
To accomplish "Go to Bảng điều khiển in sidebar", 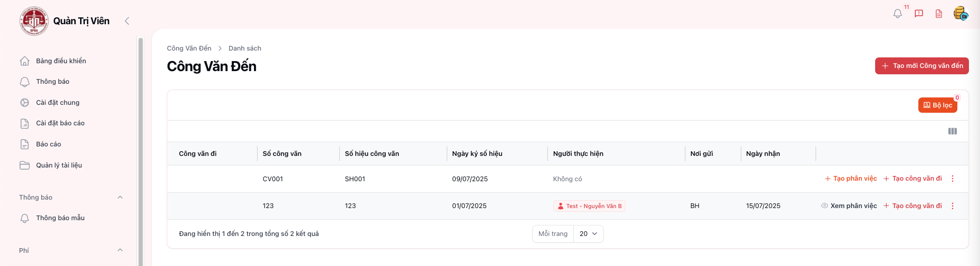I will pyautogui.click(x=61, y=61).
